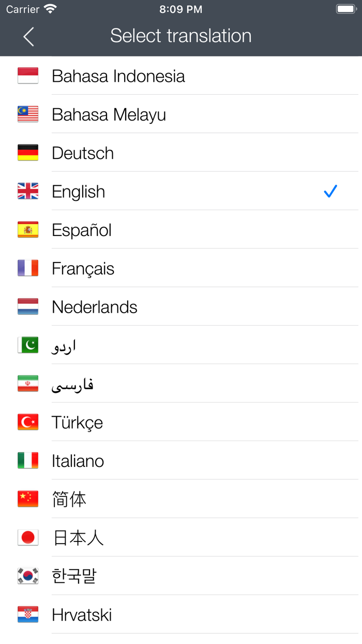
Task: Select the فارسی translation row
Action: pyautogui.click(x=73, y=384)
